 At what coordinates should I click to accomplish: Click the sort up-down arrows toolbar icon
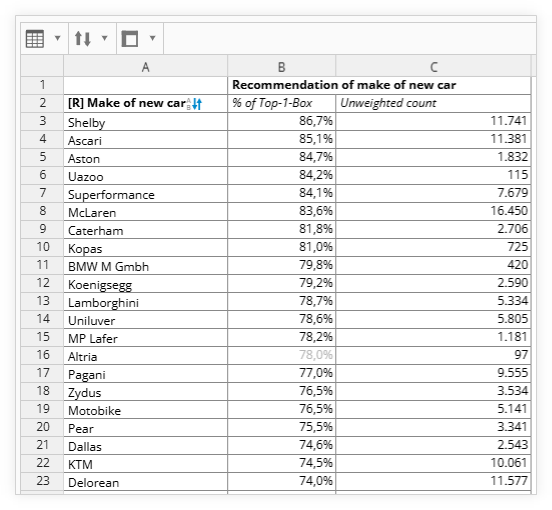click(x=83, y=38)
